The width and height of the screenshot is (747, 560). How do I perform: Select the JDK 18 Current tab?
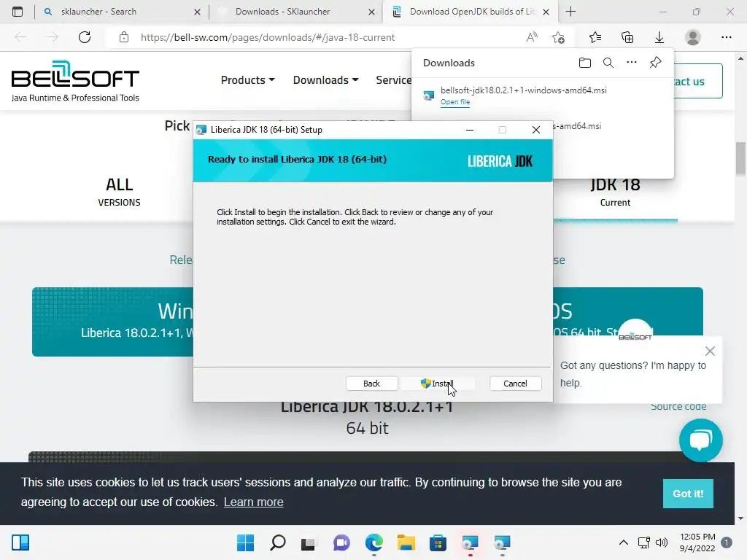[x=615, y=192]
